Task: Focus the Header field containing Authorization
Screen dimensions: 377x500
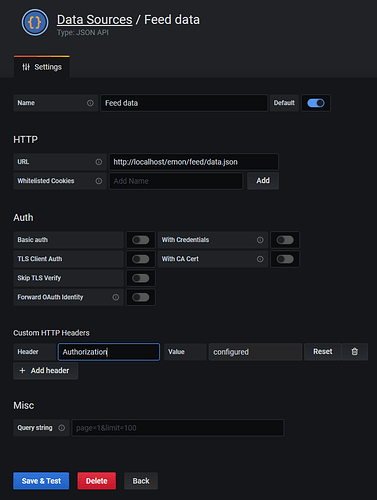Action: tap(109, 352)
